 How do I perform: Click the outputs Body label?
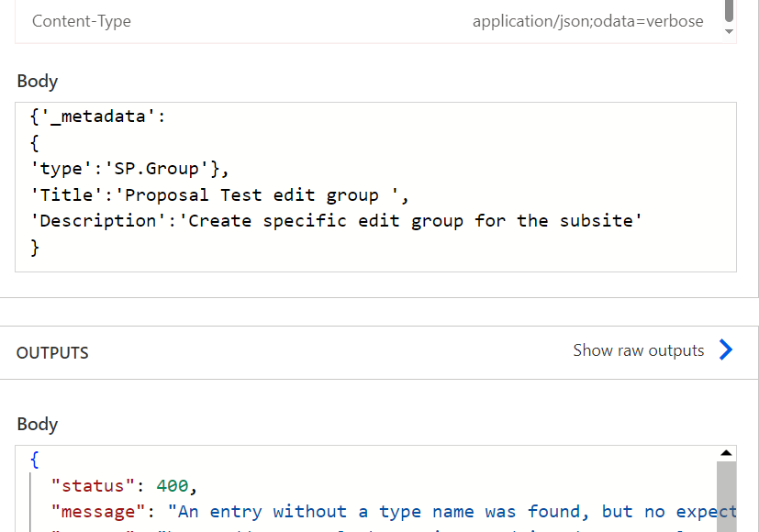[x=38, y=424]
